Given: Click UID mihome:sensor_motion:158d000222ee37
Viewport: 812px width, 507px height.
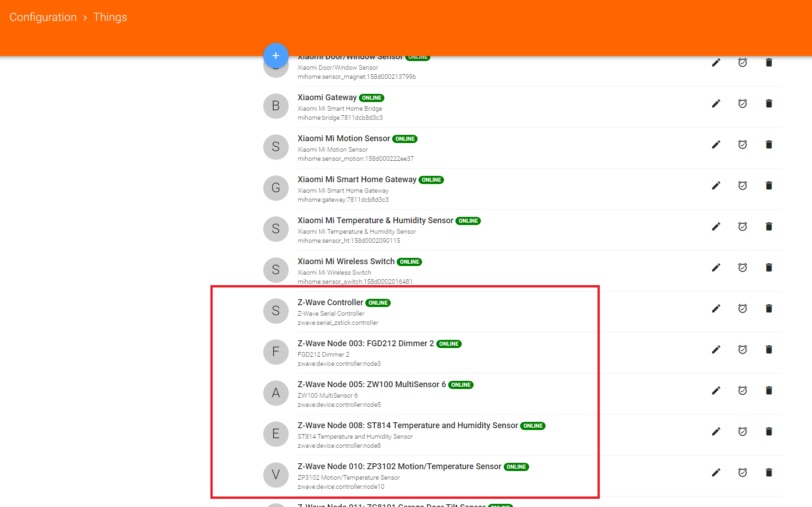Looking at the screenshot, I should click(356, 159).
